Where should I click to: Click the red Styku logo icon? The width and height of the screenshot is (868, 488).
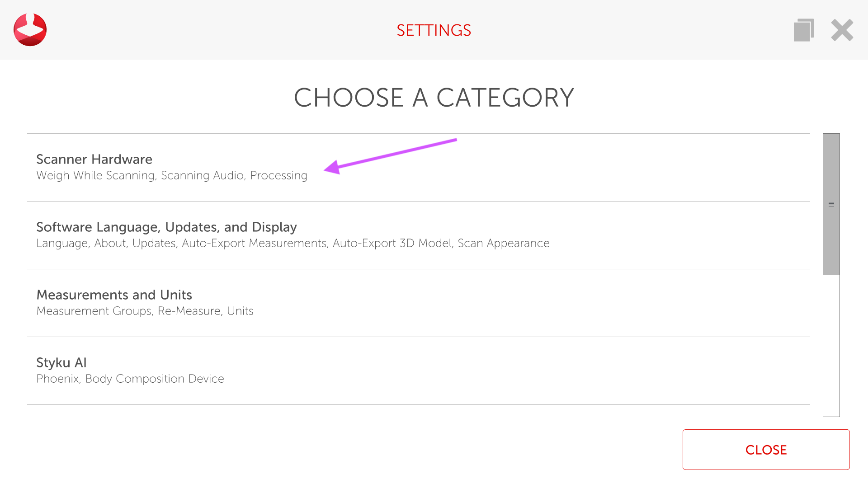30,30
